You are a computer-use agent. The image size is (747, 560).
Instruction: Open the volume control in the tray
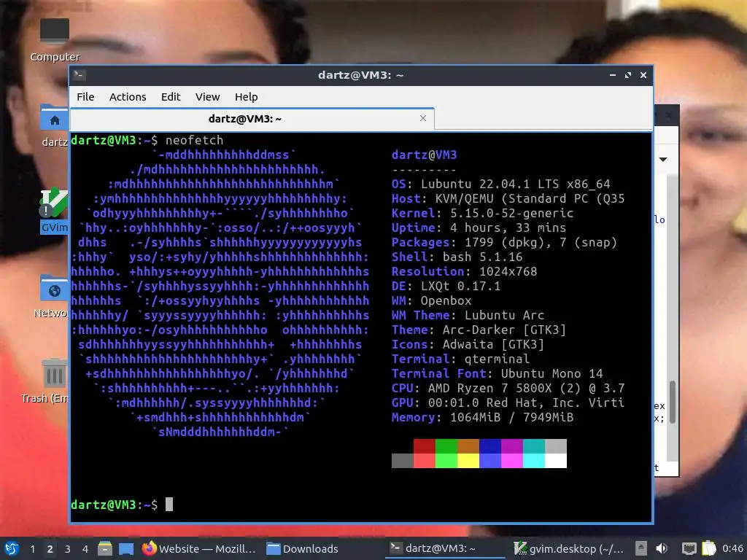point(662,548)
